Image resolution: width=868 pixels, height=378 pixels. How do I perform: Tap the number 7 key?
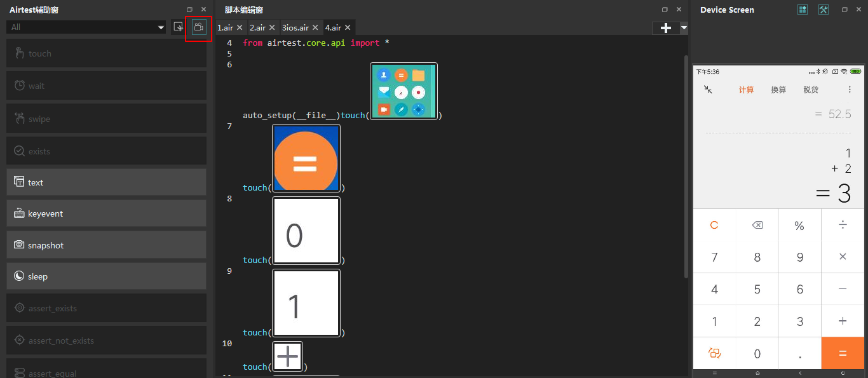coord(714,257)
